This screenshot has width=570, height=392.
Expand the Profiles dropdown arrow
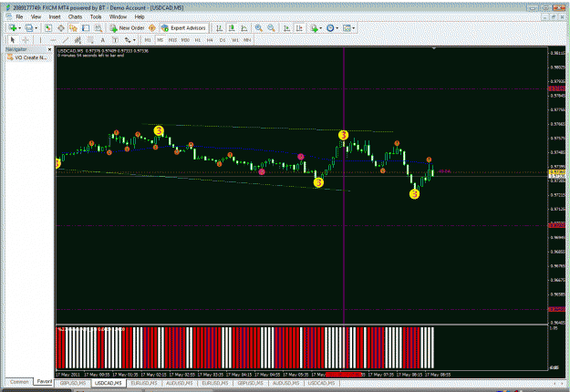(36, 28)
